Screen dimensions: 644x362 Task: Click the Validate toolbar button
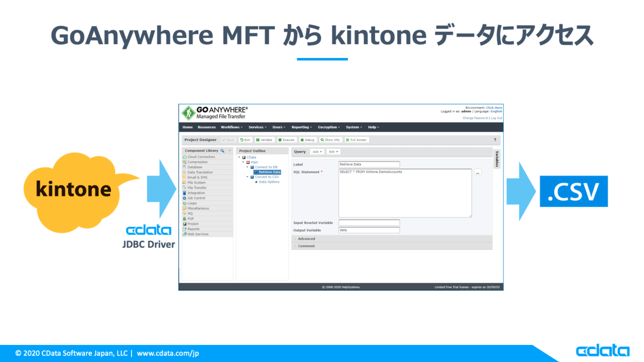pyautogui.click(x=265, y=140)
